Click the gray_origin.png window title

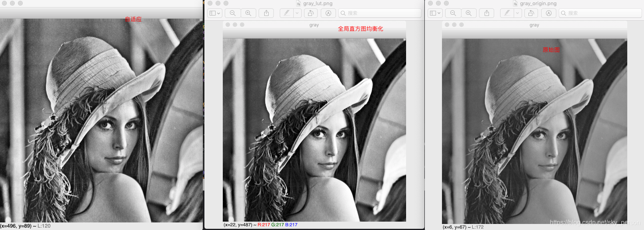(538, 3)
